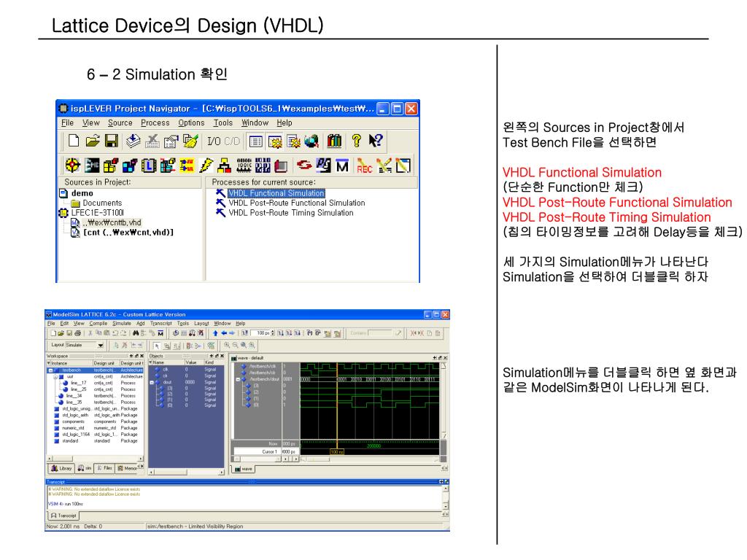Click the run length 100 ps input field
The image size is (747, 560).
click(262, 332)
